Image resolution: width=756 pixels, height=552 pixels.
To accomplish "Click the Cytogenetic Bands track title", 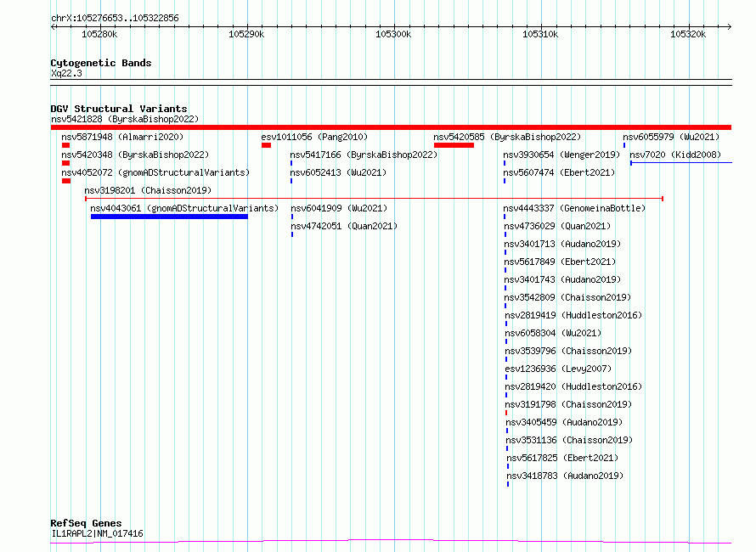I will [101, 63].
